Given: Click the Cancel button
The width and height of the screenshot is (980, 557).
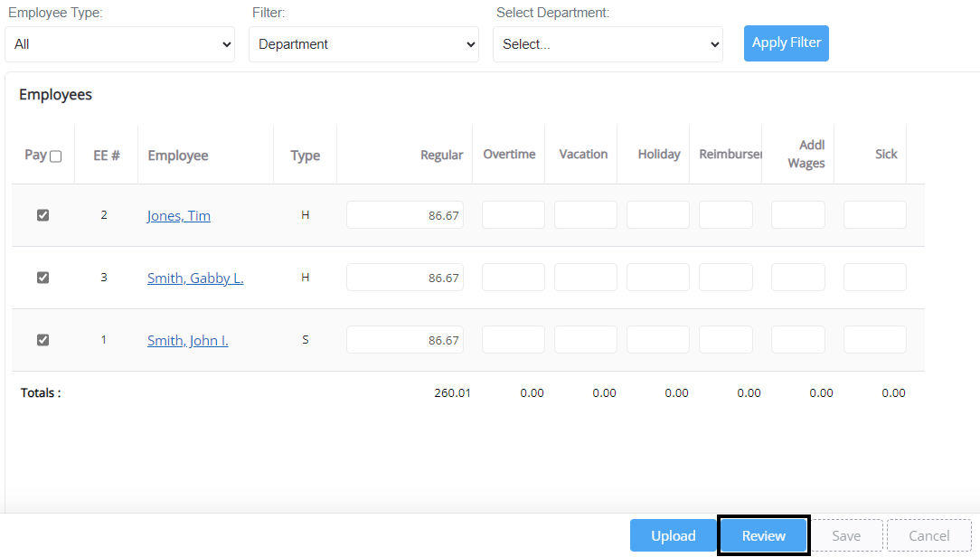Looking at the screenshot, I should click(x=928, y=535).
